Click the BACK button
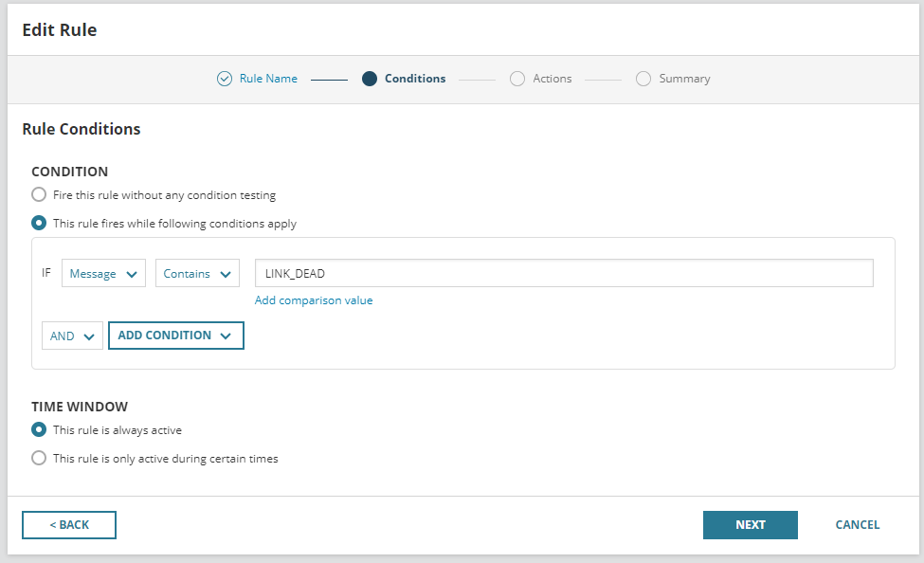924x563 pixels. point(69,525)
